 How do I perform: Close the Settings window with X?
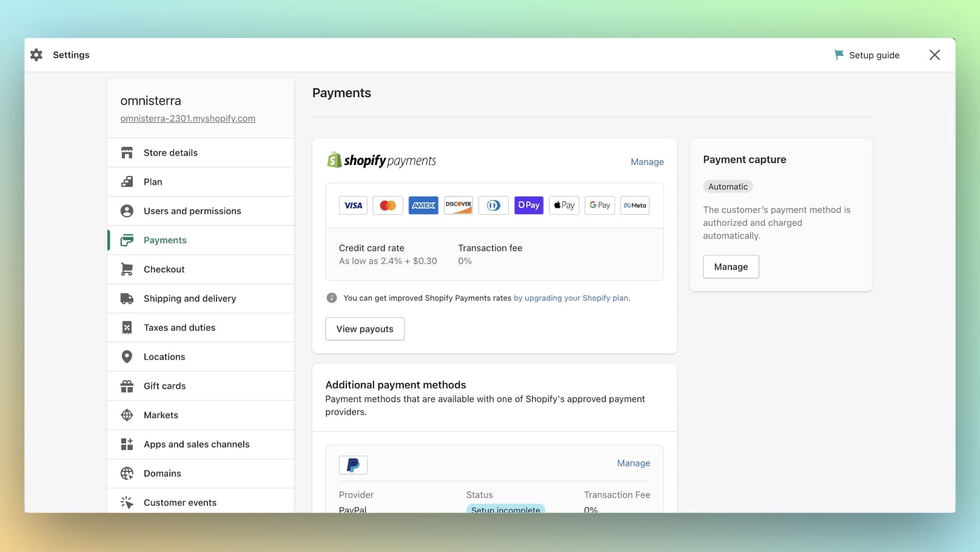[935, 55]
